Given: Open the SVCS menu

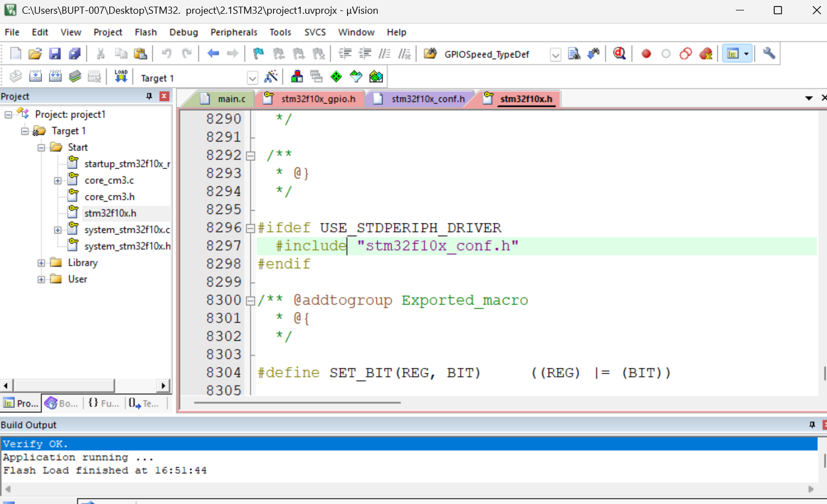Looking at the screenshot, I should click(x=315, y=32).
